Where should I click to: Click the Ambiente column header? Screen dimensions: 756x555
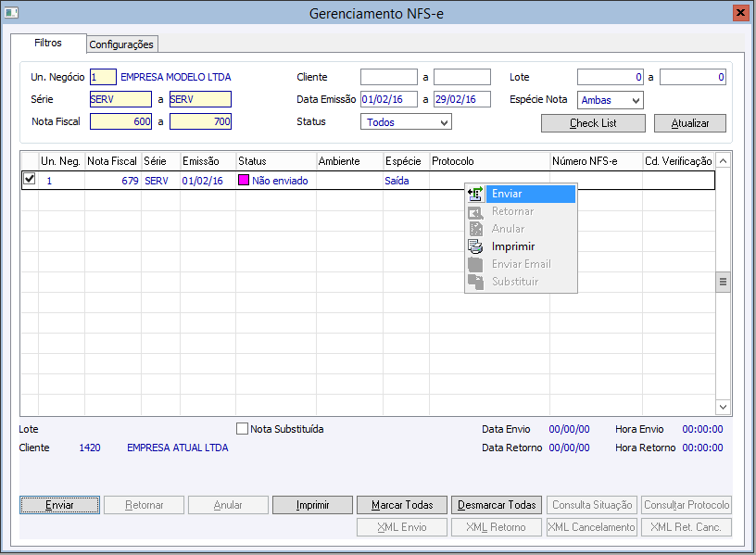(349, 161)
